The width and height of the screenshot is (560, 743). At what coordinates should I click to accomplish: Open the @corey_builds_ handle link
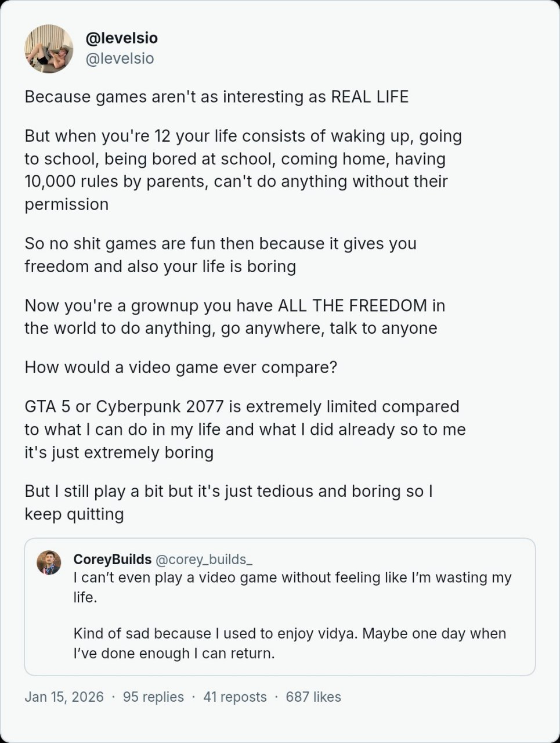point(204,559)
